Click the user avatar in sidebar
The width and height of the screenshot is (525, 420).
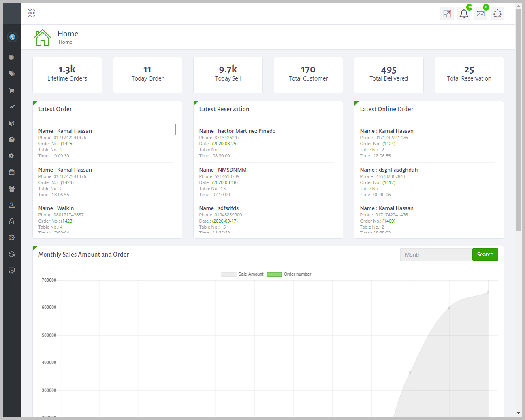point(12,37)
